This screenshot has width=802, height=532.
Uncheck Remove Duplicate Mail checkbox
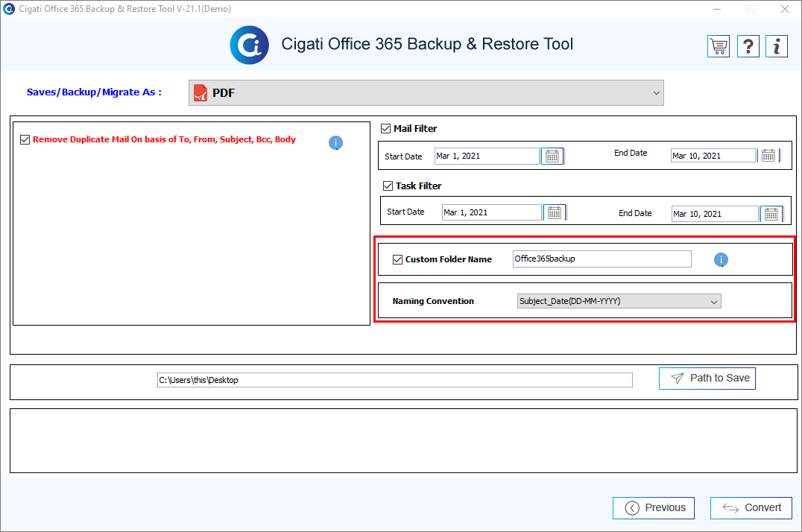[25, 139]
